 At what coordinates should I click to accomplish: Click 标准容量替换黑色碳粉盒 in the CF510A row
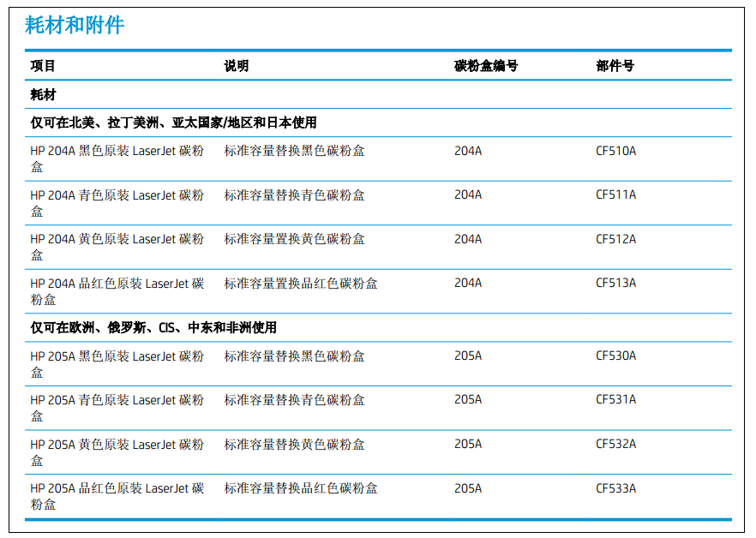click(294, 151)
